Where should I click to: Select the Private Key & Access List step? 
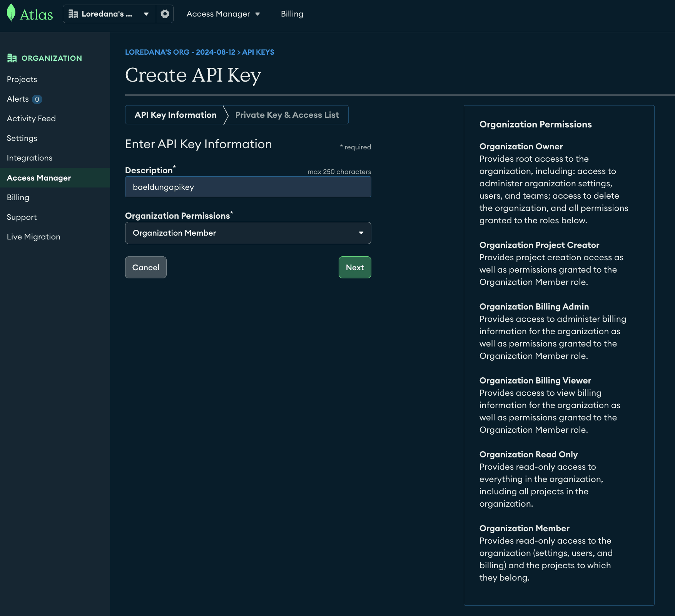tap(287, 115)
